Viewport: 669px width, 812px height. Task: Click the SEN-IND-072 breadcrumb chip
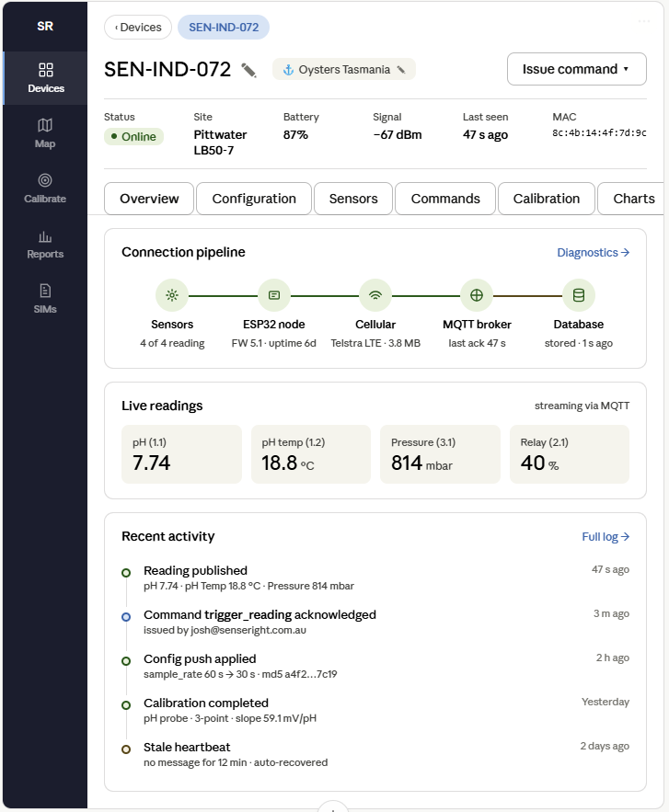(224, 28)
